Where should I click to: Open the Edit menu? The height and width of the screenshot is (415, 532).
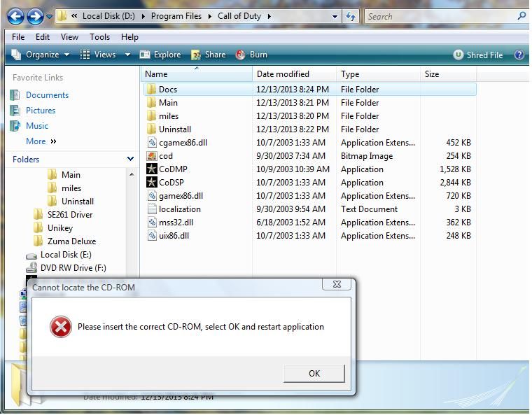[x=43, y=37]
